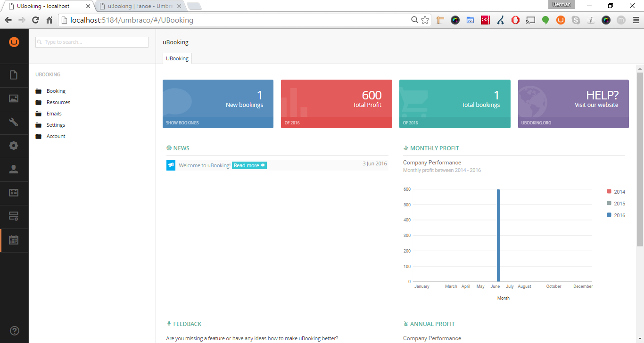Click the green Hangouts extension icon
The height and width of the screenshot is (343, 644).
pyautogui.click(x=545, y=20)
